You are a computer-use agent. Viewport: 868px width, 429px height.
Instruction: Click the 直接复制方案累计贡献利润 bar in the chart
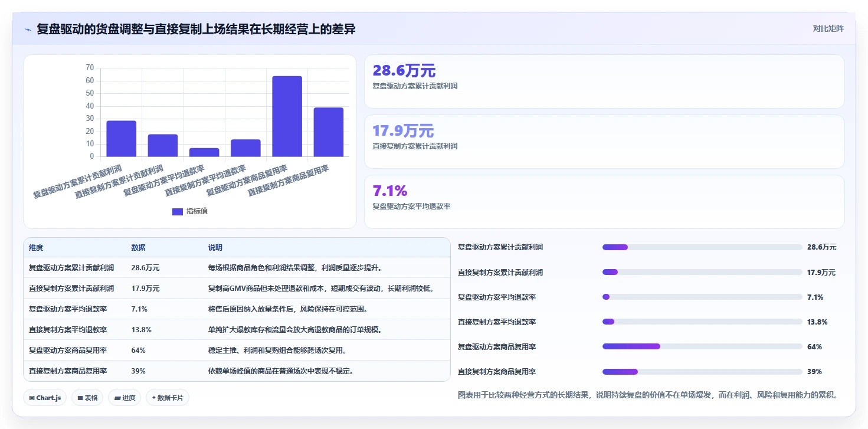click(163, 146)
